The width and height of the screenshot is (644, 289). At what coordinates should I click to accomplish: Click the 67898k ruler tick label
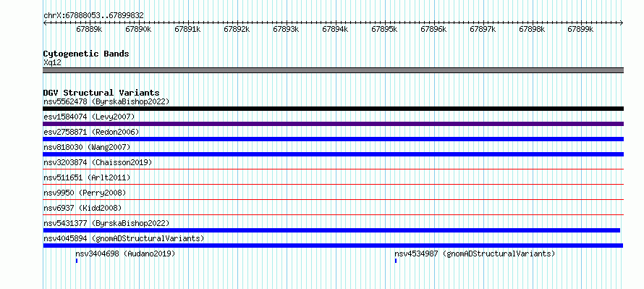[x=533, y=29]
